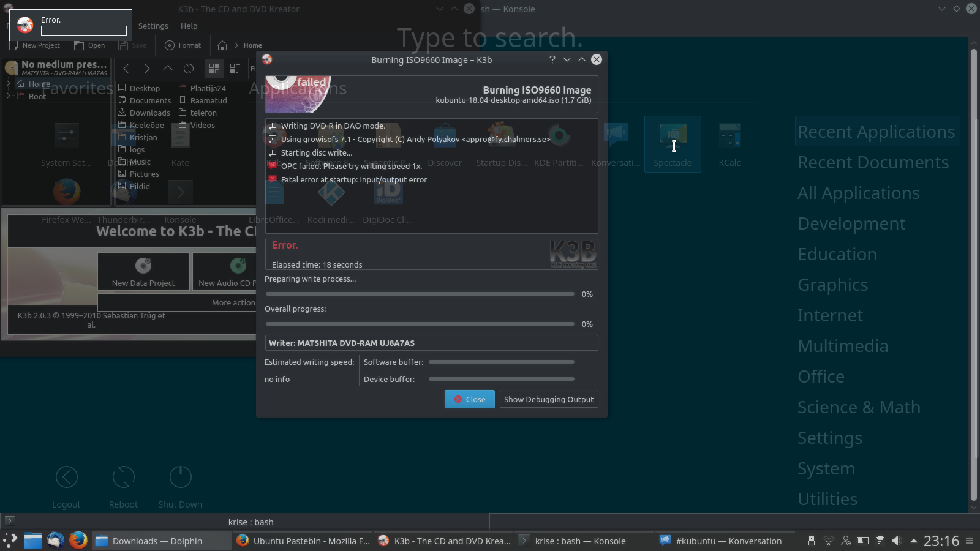Expand the Home tree node
Viewport: 980px width, 551px height.
(9, 84)
